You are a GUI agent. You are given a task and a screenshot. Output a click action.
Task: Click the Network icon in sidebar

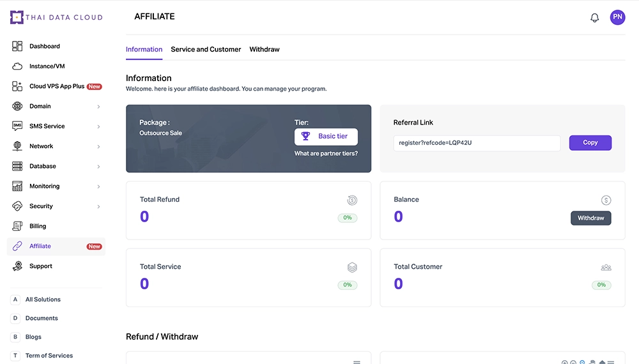coord(17,146)
